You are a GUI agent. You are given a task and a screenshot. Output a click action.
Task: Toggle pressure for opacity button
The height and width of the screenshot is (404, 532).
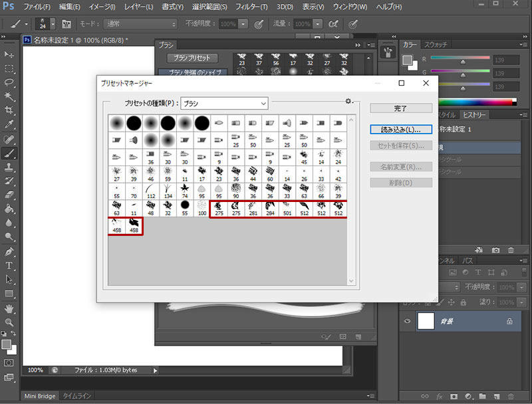[259, 24]
